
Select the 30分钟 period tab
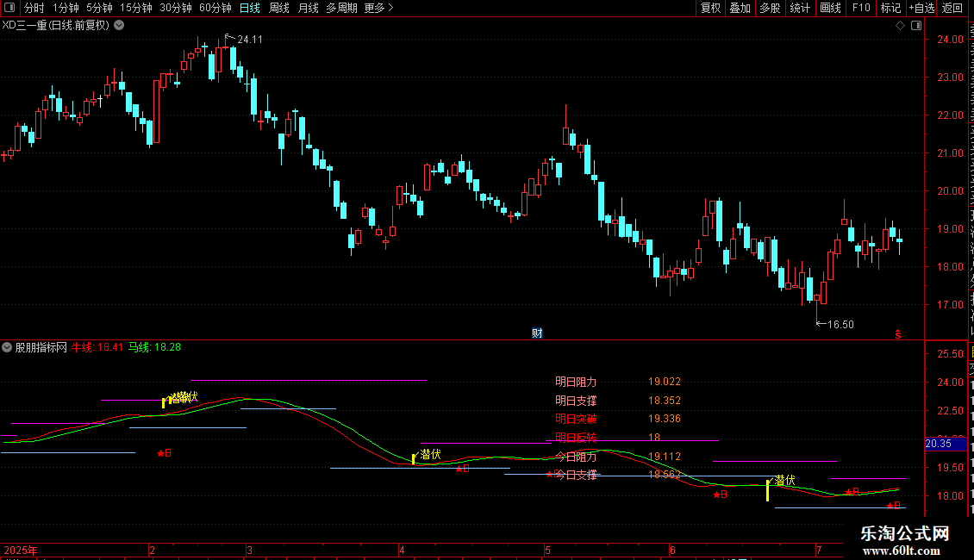[x=176, y=8]
